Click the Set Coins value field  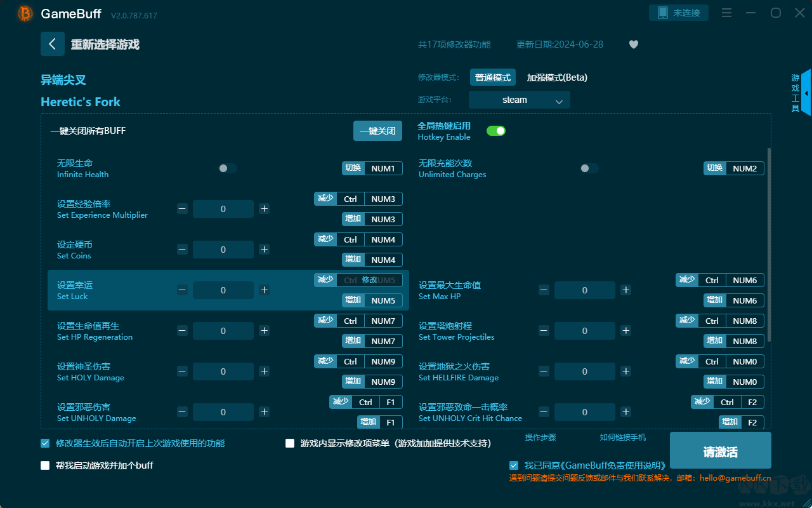pyautogui.click(x=223, y=250)
